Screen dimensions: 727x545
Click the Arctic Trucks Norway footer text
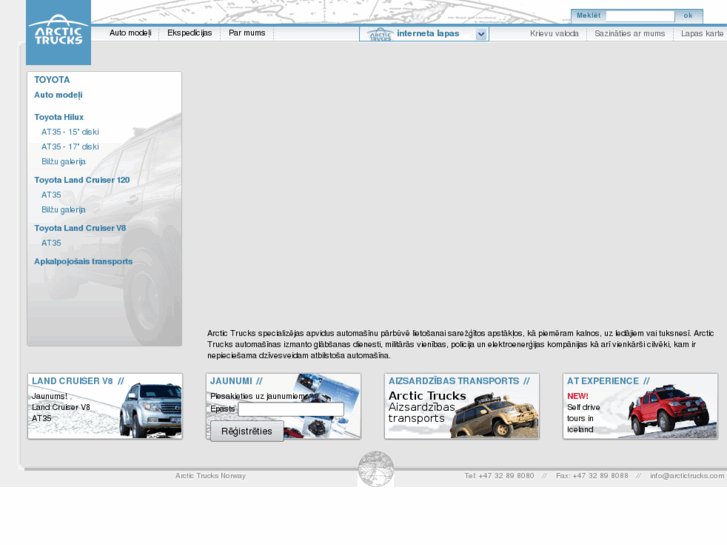coord(210,475)
